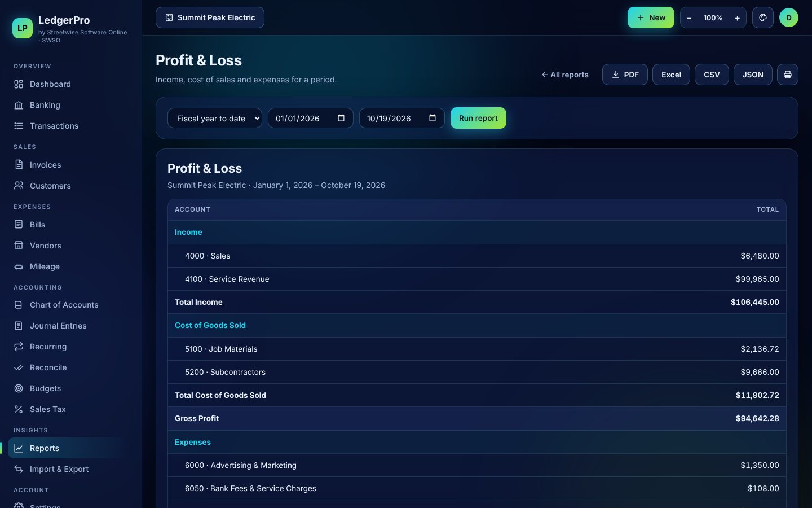Viewport: 812px width, 508px height.
Task: Click the 100% zoom level label
Action: pyautogui.click(x=713, y=18)
